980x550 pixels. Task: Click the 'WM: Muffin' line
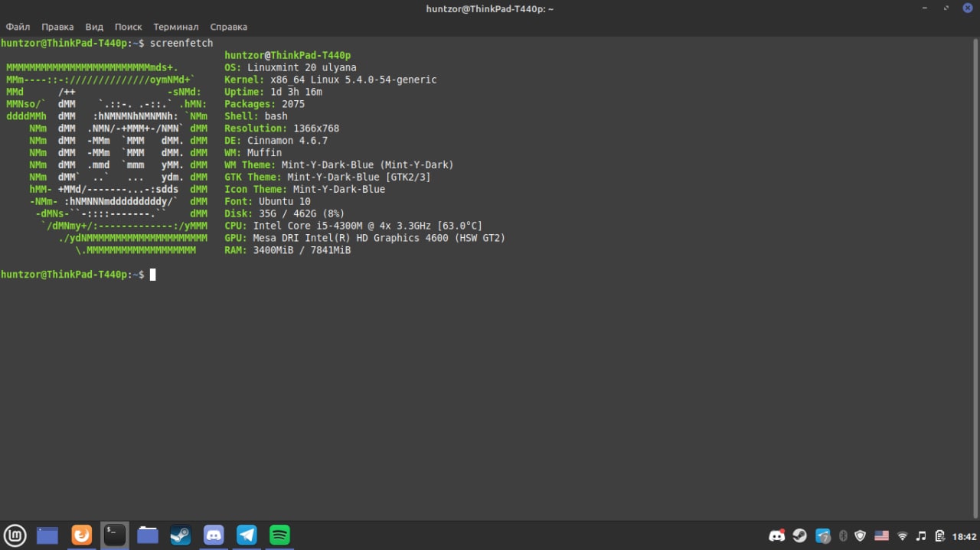tap(253, 153)
